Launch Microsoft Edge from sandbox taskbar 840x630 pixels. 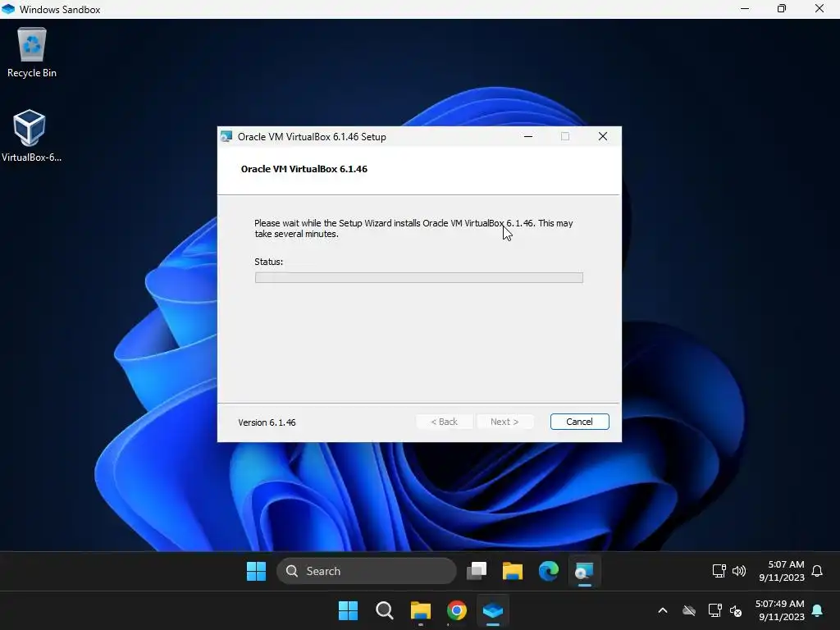coord(549,571)
